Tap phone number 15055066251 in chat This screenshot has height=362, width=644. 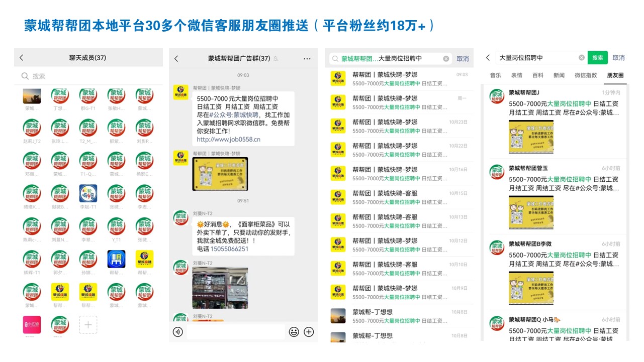click(x=230, y=249)
